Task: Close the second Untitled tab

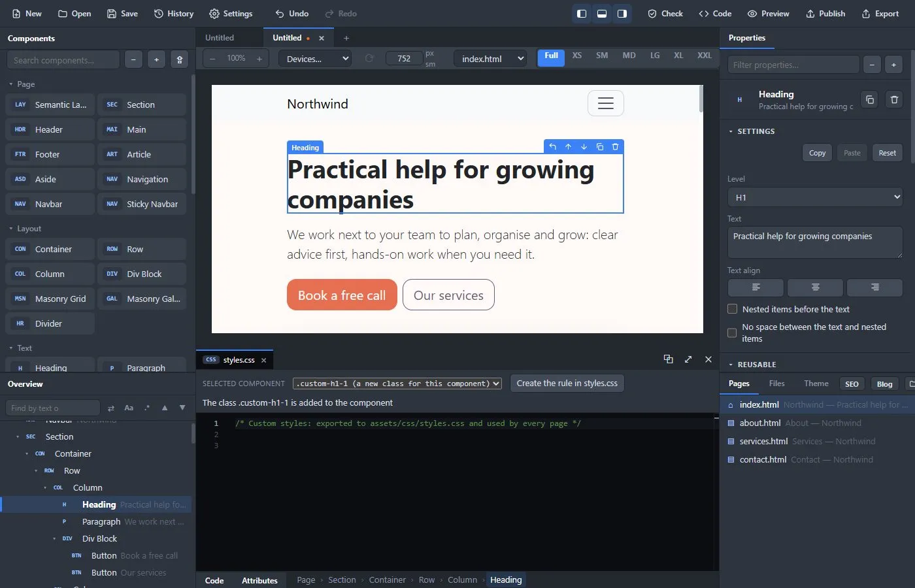Action: tap(321, 39)
